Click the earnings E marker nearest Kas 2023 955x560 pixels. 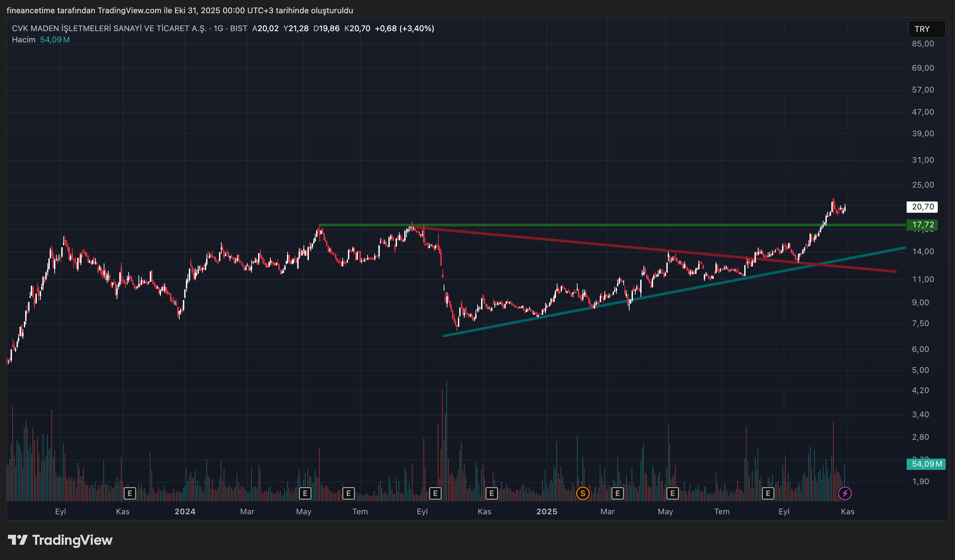click(x=130, y=493)
